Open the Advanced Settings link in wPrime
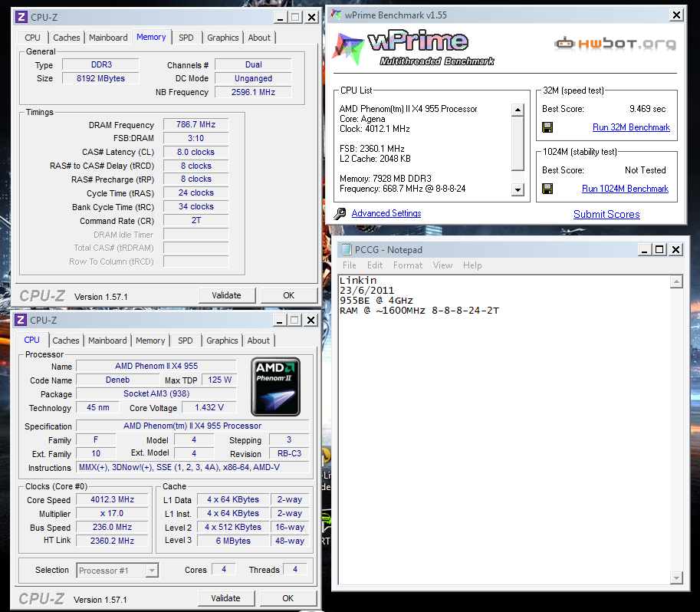Image resolution: width=700 pixels, height=612 pixels. [x=386, y=213]
